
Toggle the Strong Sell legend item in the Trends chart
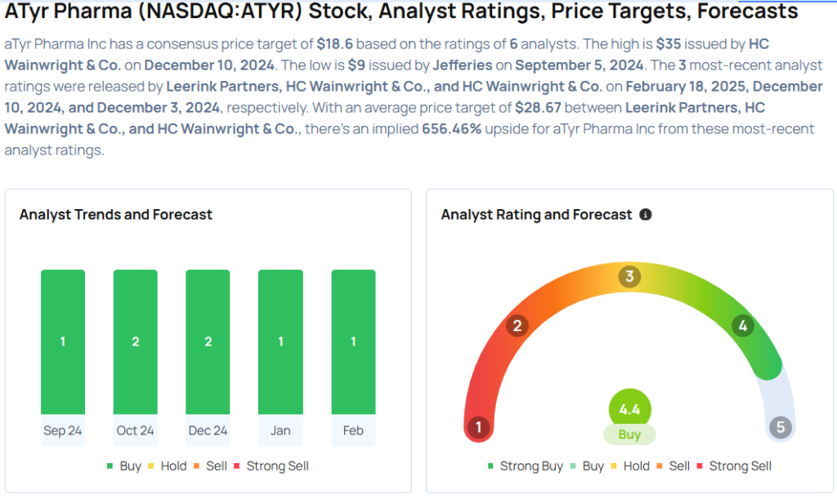click(x=271, y=466)
